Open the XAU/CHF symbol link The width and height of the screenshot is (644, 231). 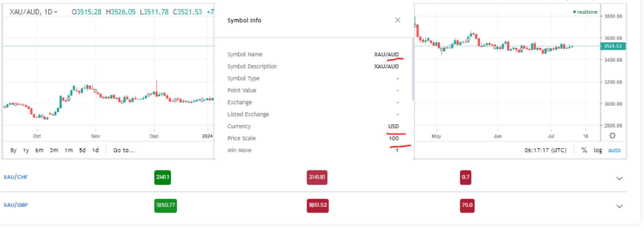16,177
